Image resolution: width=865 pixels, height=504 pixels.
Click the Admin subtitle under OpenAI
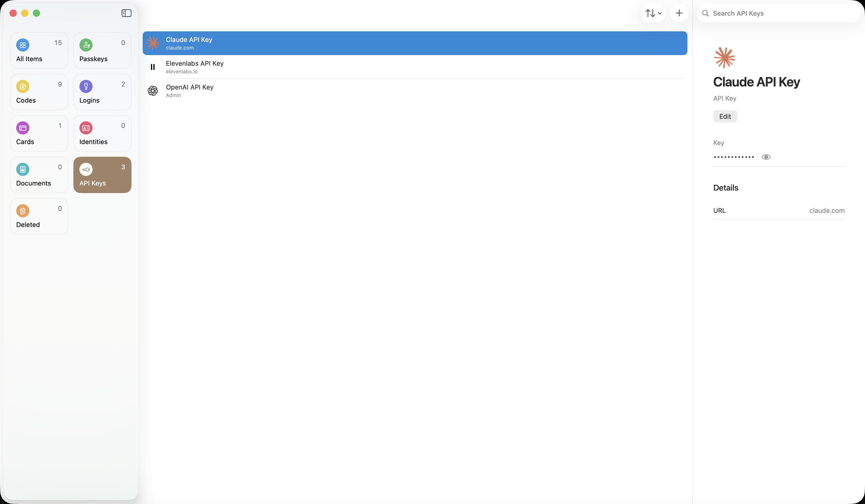(x=173, y=95)
